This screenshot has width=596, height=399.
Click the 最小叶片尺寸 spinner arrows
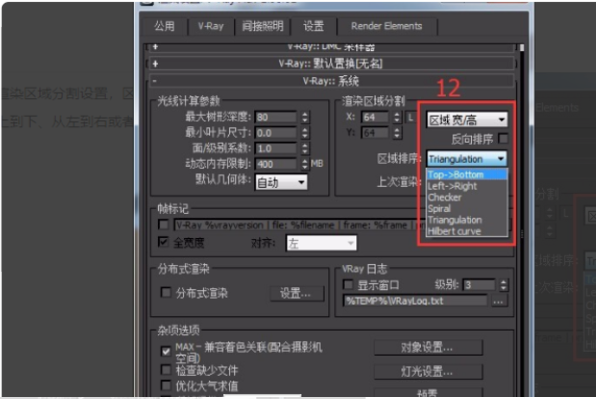pos(305,133)
